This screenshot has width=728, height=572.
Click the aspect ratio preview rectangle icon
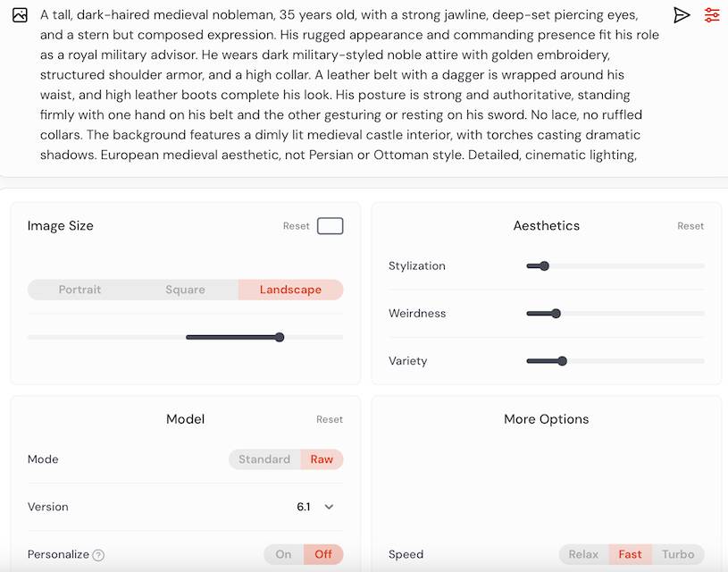331,226
